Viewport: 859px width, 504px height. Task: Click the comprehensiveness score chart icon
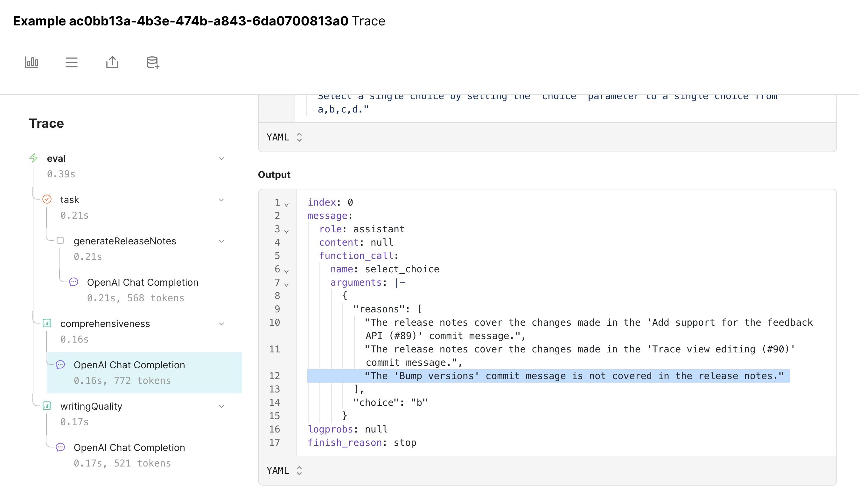pyautogui.click(x=47, y=323)
